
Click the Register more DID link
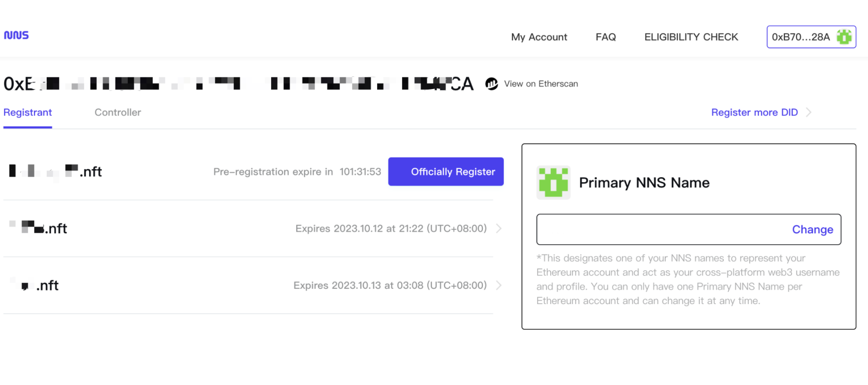(x=754, y=113)
